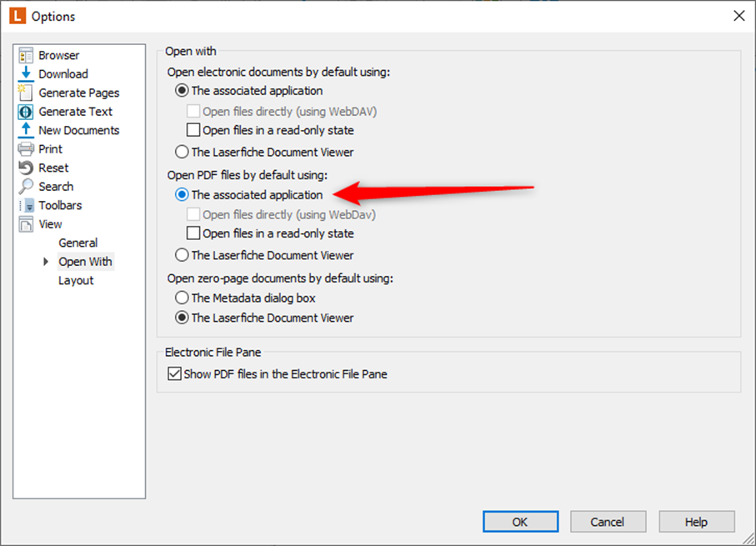Open the Search options category

point(56,186)
